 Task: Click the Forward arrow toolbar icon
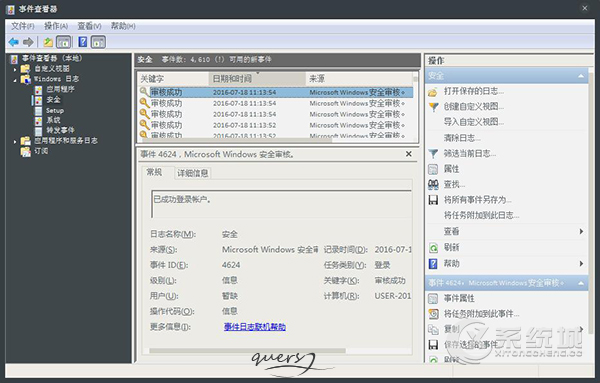pyautogui.click(x=28, y=42)
